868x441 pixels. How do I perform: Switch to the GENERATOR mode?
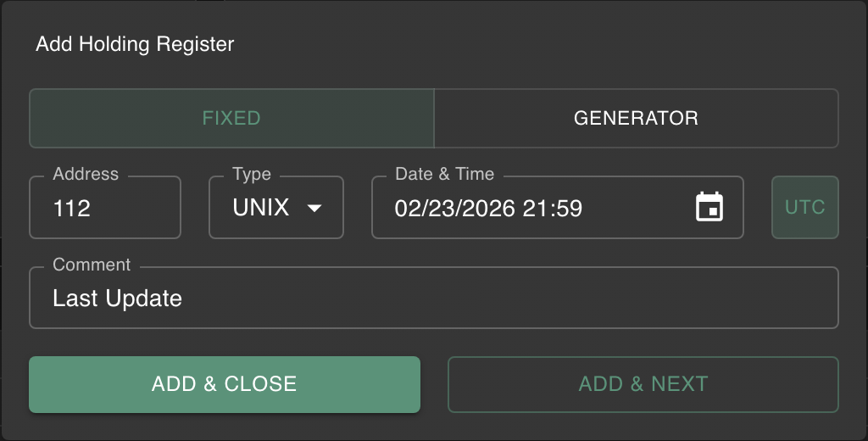point(636,118)
